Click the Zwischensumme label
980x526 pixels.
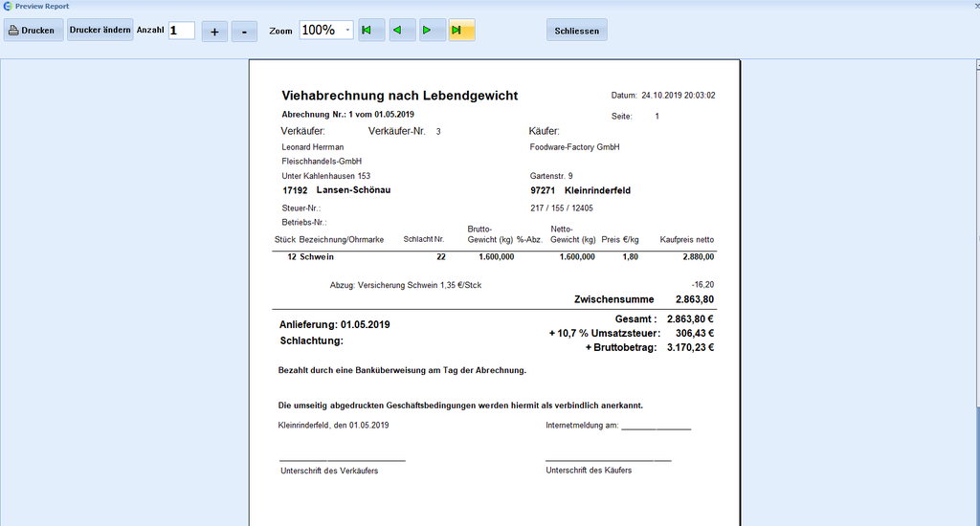613,299
